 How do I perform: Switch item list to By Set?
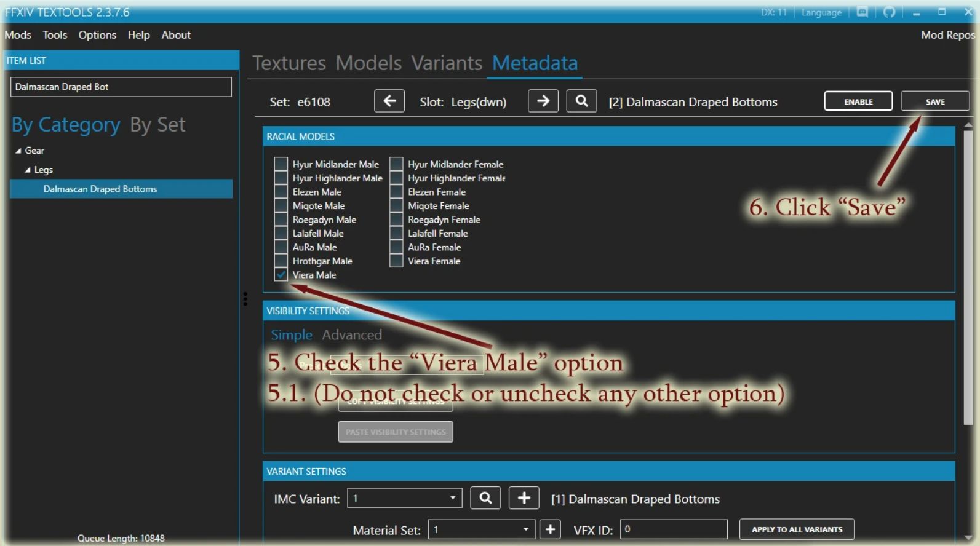[157, 125]
